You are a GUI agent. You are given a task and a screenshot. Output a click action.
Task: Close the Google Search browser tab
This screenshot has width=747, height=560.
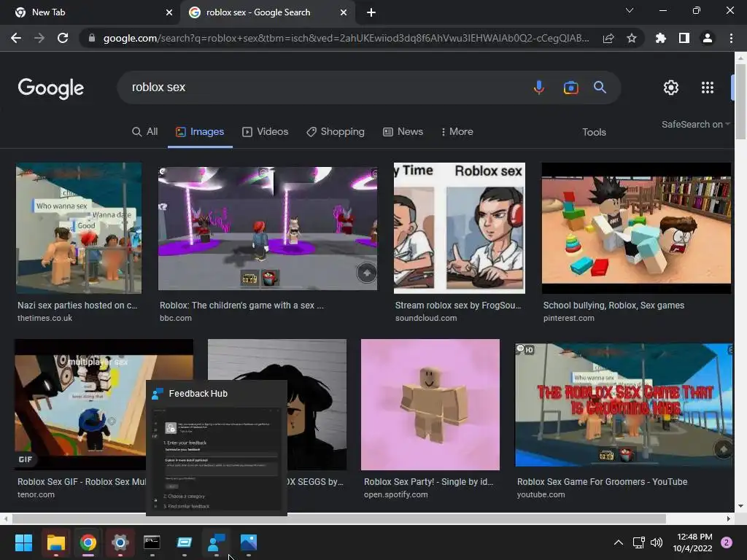[x=344, y=12]
